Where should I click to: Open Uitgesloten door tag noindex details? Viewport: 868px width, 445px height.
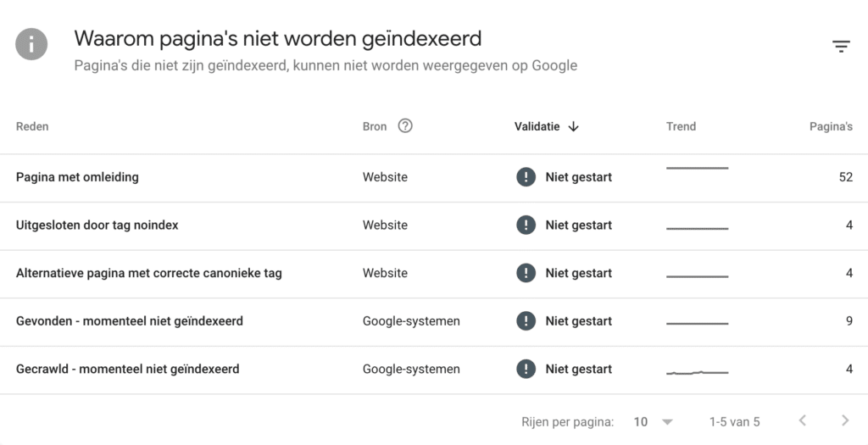[x=97, y=225]
